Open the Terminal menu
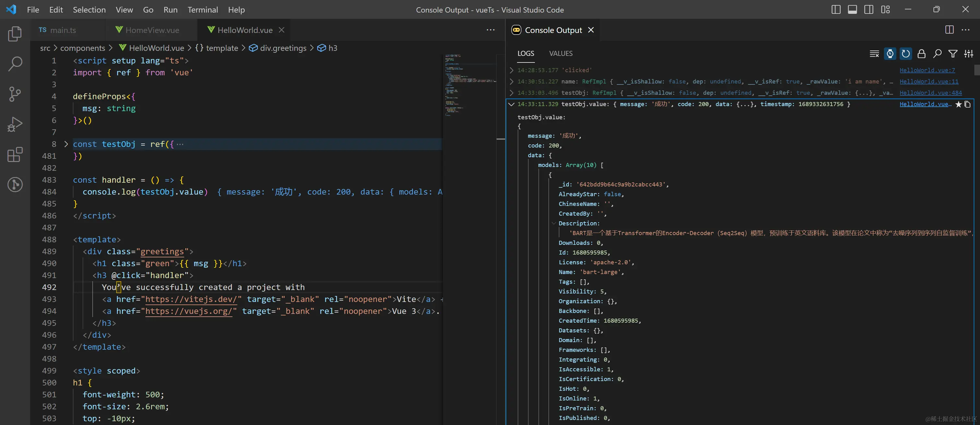Image resolution: width=980 pixels, height=425 pixels. pyautogui.click(x=203, y=9)
